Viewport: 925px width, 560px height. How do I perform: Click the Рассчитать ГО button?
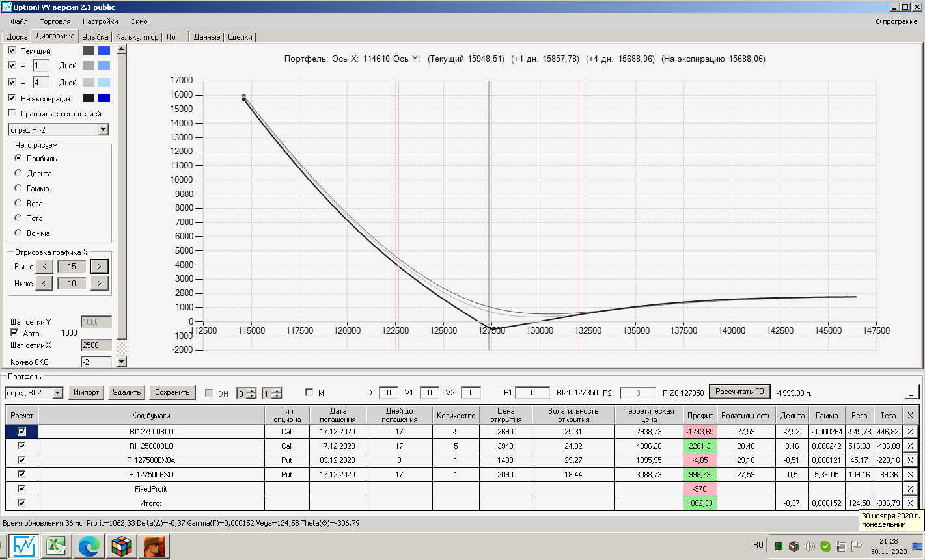coord(739,392)
